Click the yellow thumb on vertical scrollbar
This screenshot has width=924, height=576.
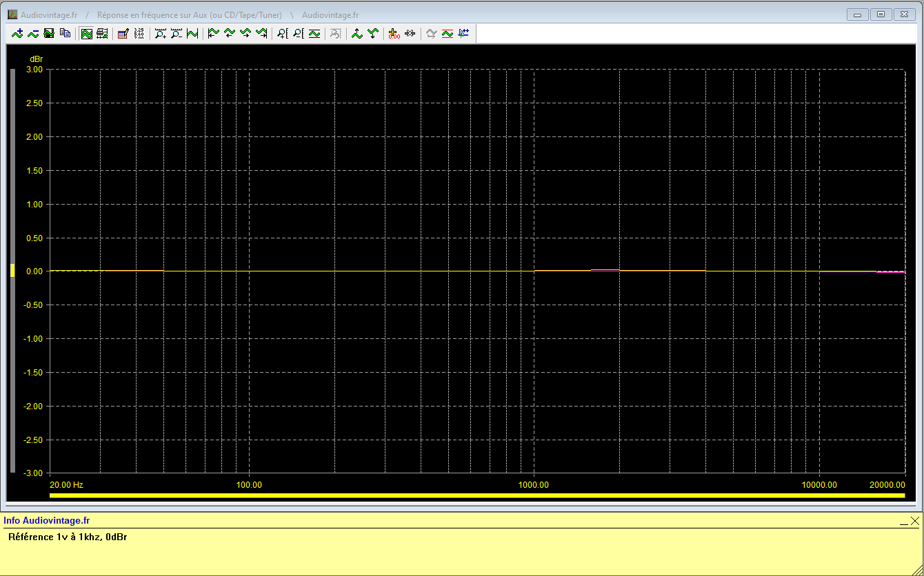(12, 271)
